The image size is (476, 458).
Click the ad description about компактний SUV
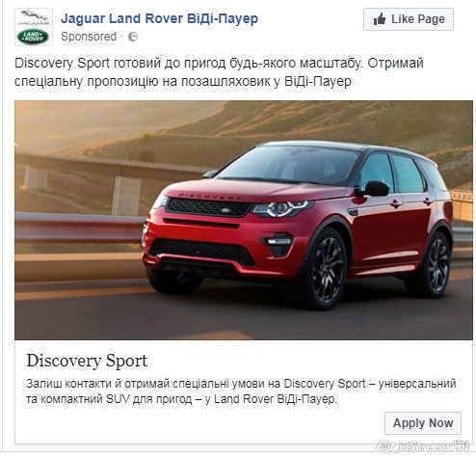coord(241,391)
